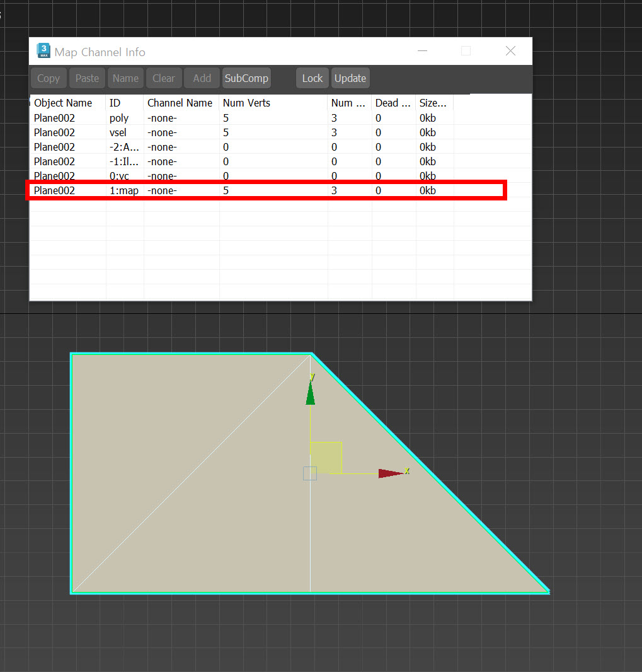Click the Copy button in Map Channel Info
The width and height of the screenshot is (642, 672).
tap(49, 78)
